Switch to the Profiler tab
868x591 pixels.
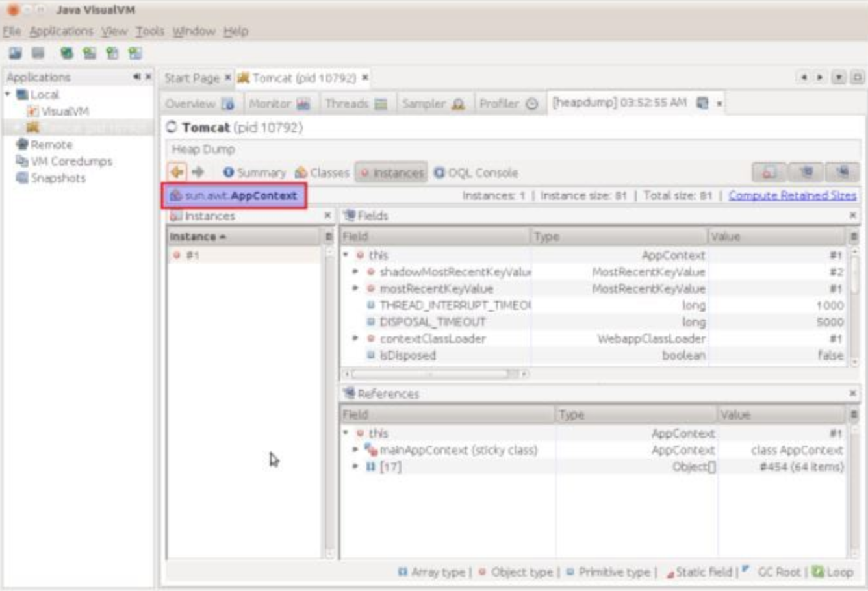tap(509, 104)
